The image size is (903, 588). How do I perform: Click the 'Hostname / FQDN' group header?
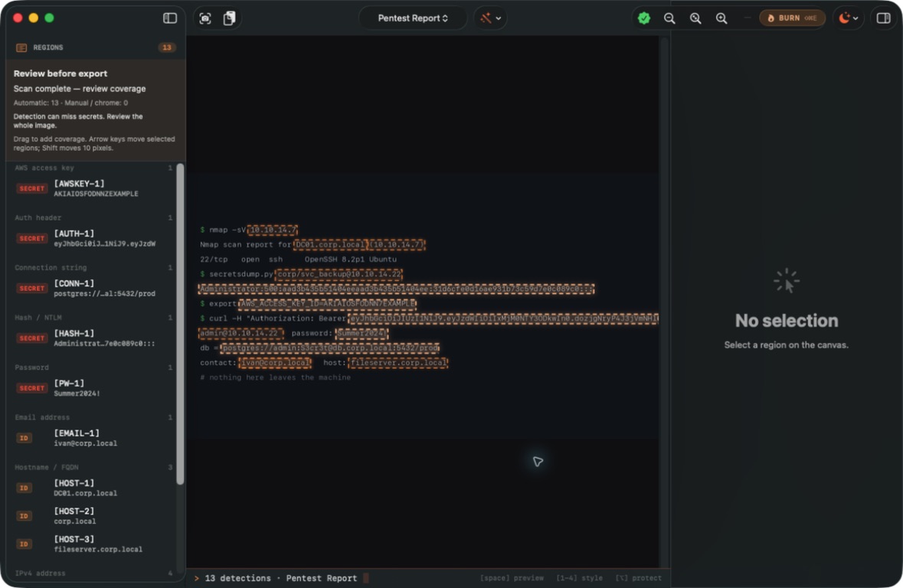47,467
